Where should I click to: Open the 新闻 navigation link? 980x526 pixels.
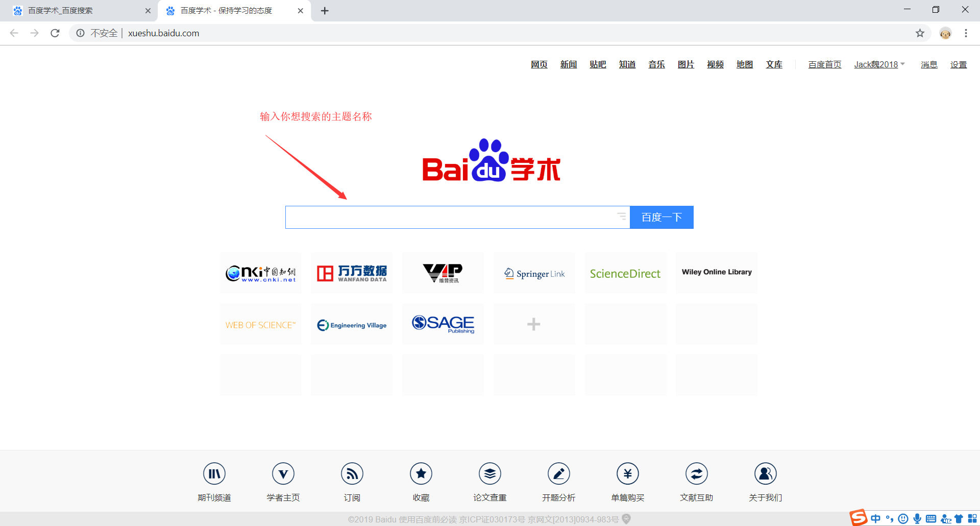[569, 65]
